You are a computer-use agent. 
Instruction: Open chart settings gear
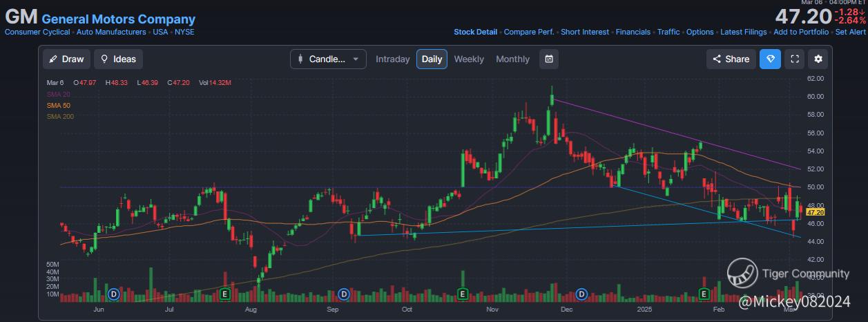tap(818, 59)
